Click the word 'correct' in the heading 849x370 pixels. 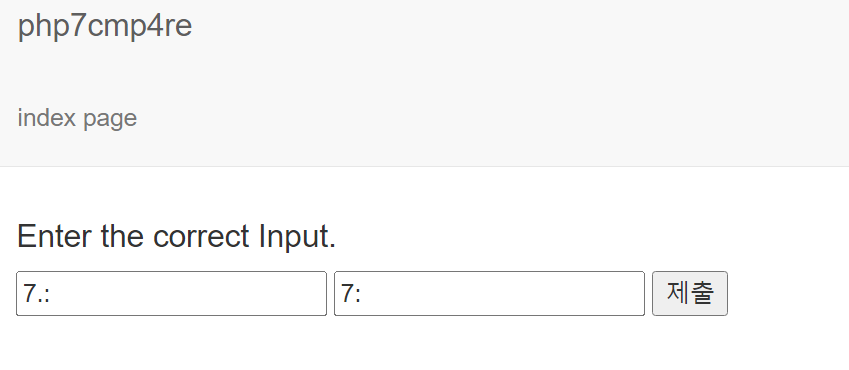click(201, 237)
